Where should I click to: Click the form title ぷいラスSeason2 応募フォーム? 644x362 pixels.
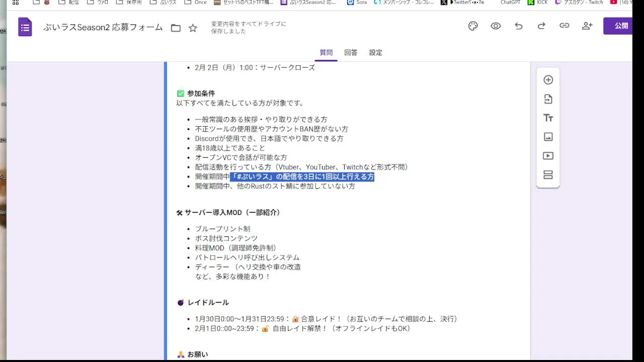click(x=103, y=28)
